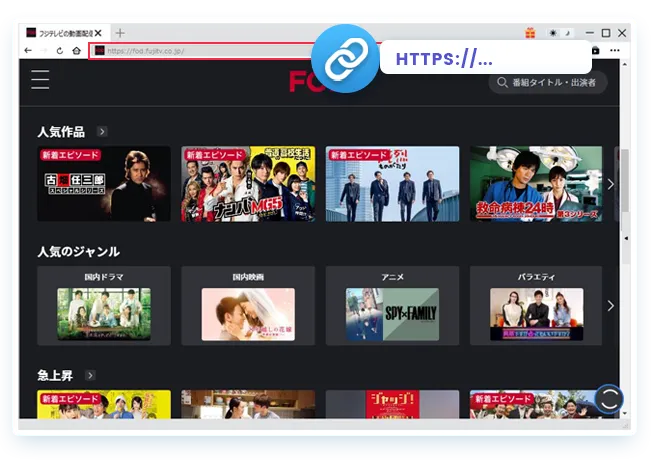Viewport: 664px width, 463px height.
Task: Go forward with the forward arrow
Action: pos(44,50)
